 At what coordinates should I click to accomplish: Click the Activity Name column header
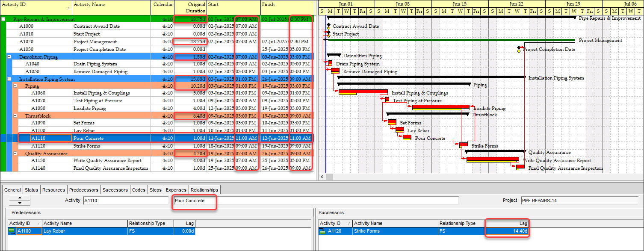click(111, 5)
